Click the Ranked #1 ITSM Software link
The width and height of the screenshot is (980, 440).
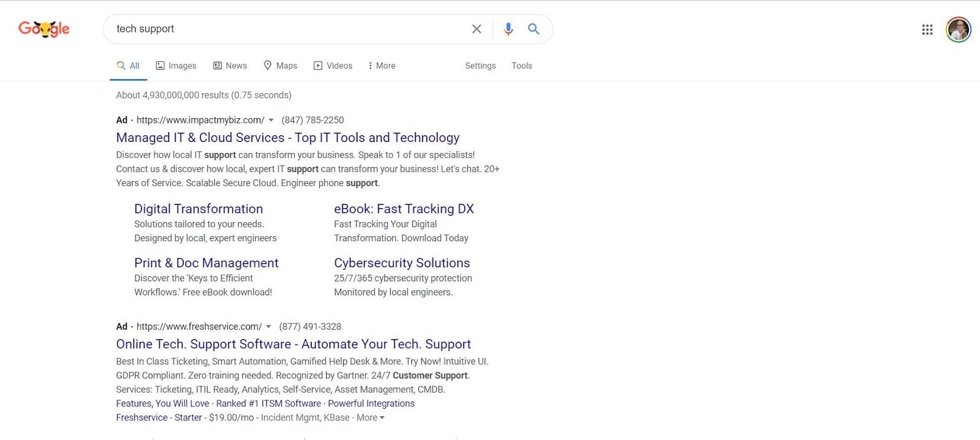(269, 403)
